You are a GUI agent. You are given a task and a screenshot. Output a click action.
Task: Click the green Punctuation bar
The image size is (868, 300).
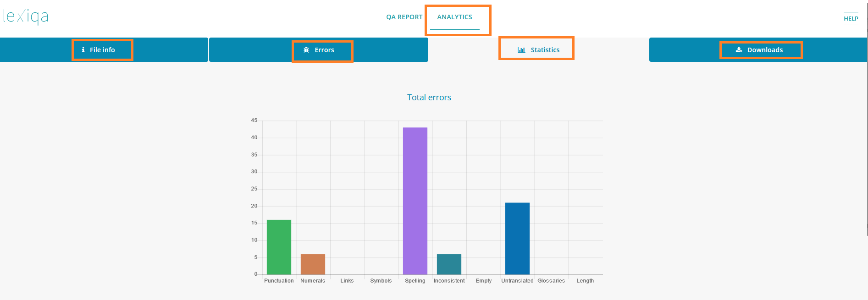click(279, 247)
